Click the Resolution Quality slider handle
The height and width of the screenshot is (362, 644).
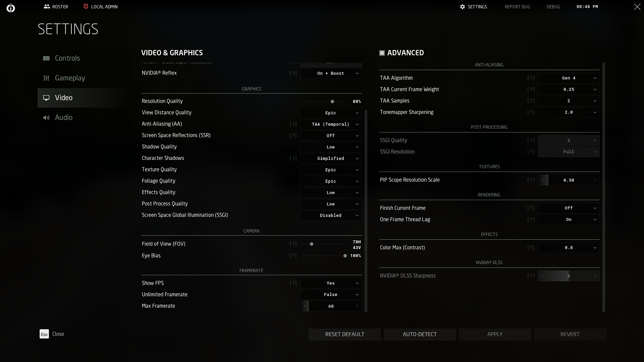pyautogui.click(x=332, y=102)
